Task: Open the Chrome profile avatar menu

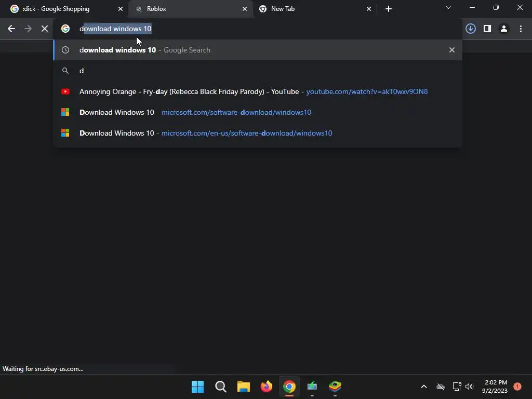Action: click(504, 29)
